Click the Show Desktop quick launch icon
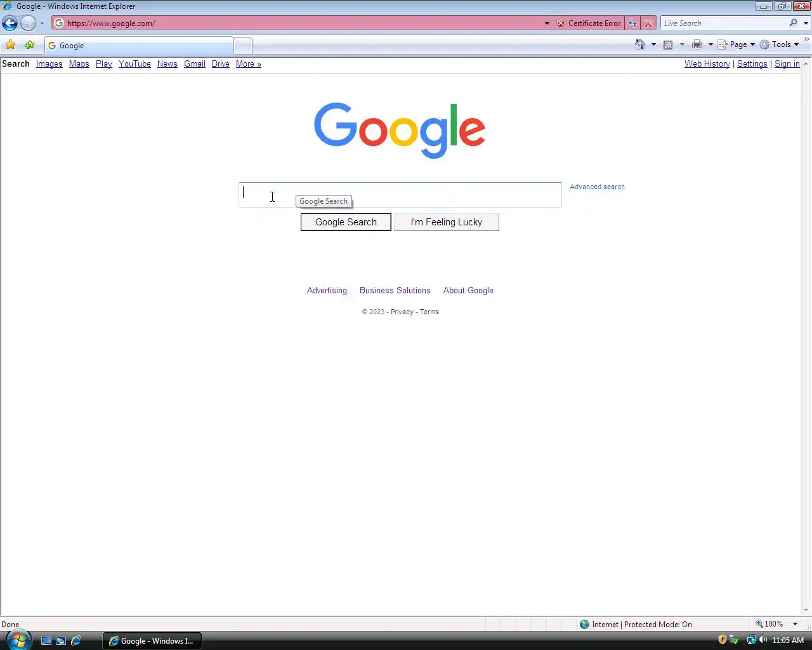The height and width of the screenshot is (650, 812). click(46, 641)
